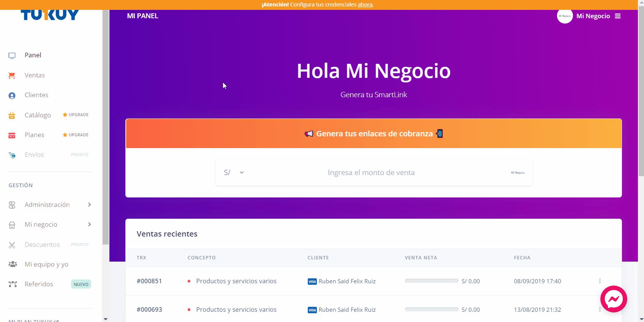Click the Mi equipo y yo group icon
The width and height of the screenshot is (644, 322).
coord(13,264)
